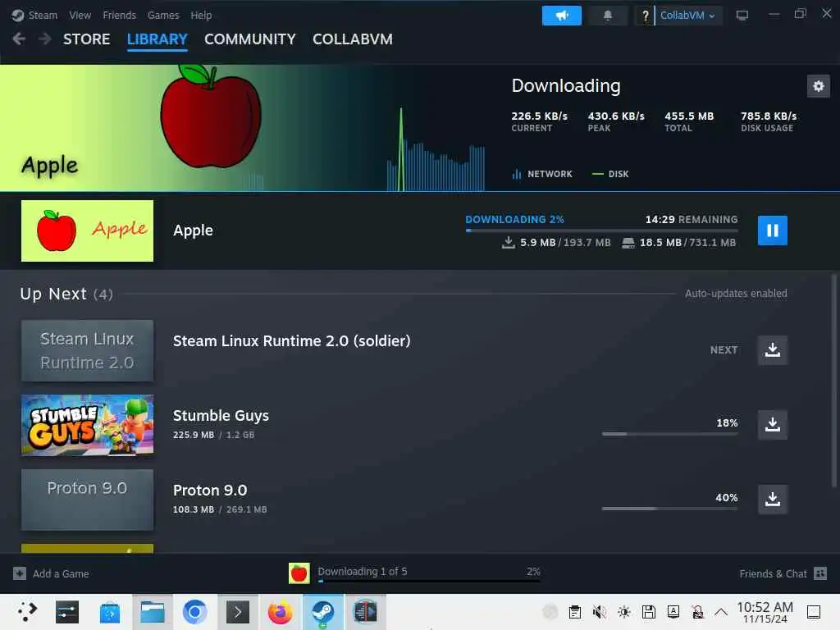Viewport: 840px width, 630px height.
Task: Download Steam Linux Runtime 2.0 now
Action: tap(772, 349)
